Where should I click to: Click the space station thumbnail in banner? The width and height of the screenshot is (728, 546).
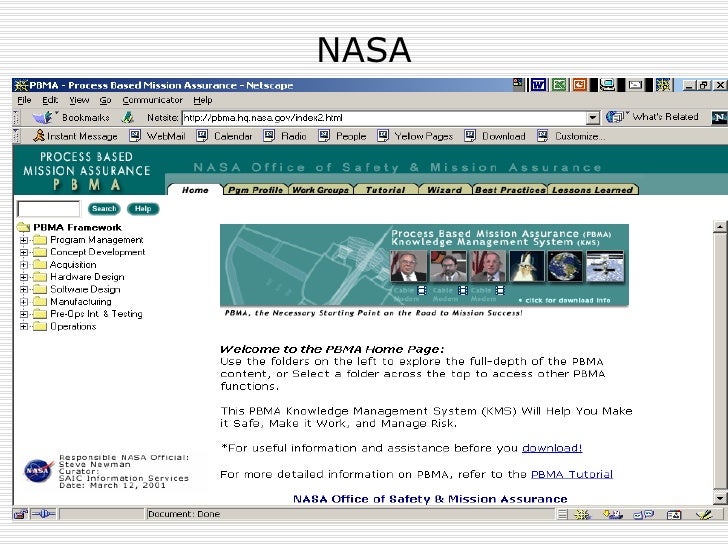(605, 266)
